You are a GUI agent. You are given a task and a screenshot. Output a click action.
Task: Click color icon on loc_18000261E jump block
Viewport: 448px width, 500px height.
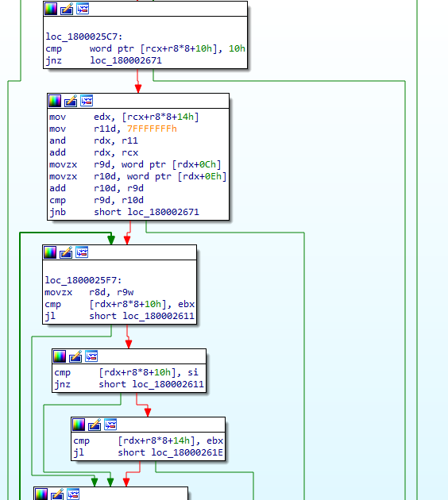79,425
